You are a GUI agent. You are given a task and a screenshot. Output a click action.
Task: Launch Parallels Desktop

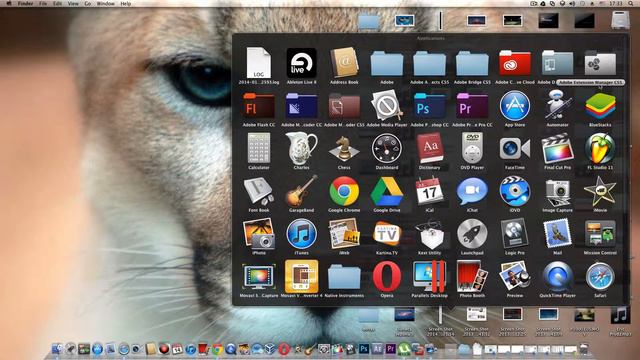pyautogui.click(x=429, y=277)
